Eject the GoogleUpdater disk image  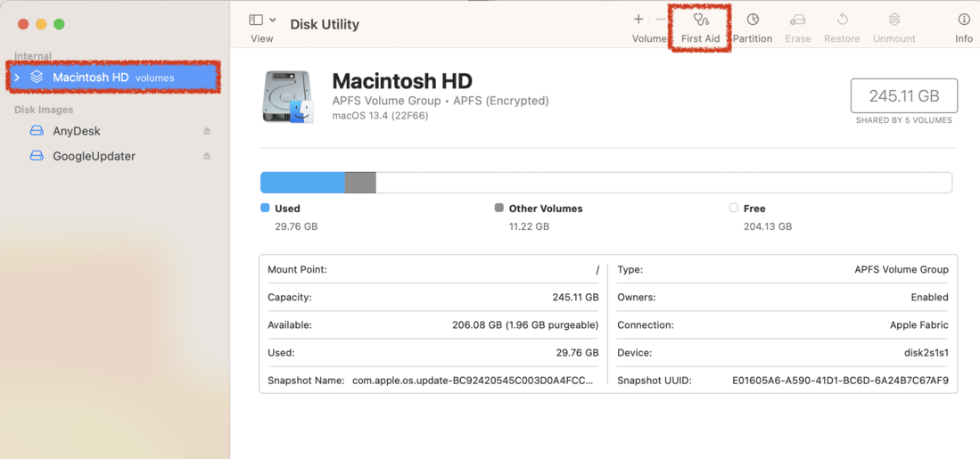click(x=207, y=156)
